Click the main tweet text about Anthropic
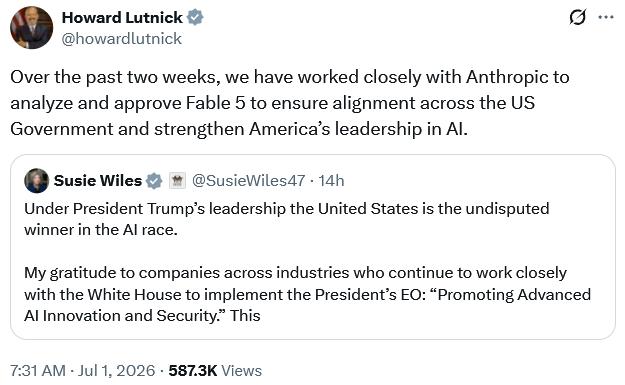This screenshot has height=385, width=625. [290, 103]
